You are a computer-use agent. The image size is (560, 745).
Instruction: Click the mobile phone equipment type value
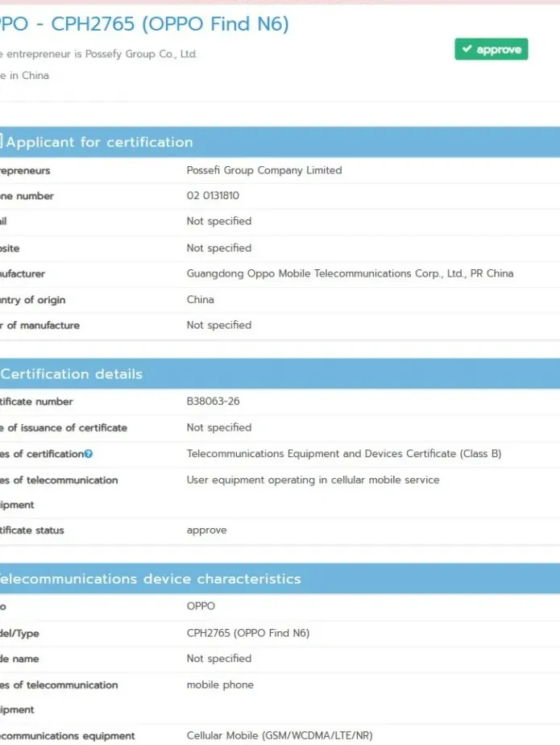[x=220, y=685]
